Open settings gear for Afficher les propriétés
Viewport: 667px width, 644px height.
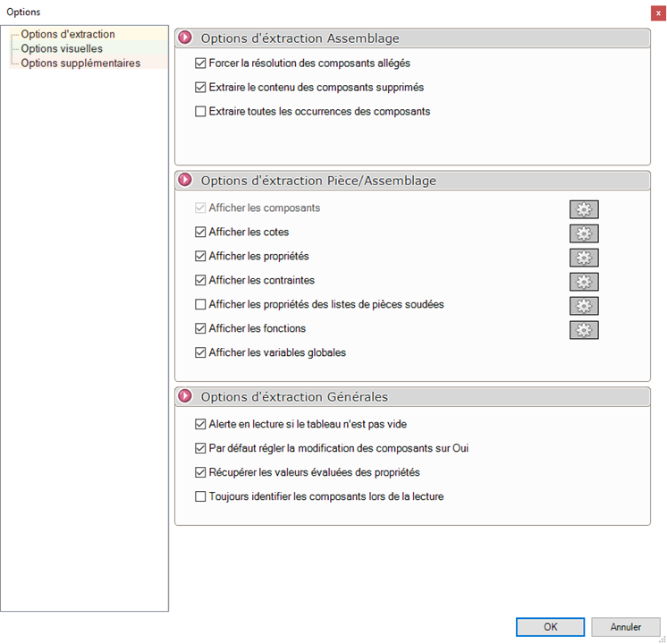point(584,258)
